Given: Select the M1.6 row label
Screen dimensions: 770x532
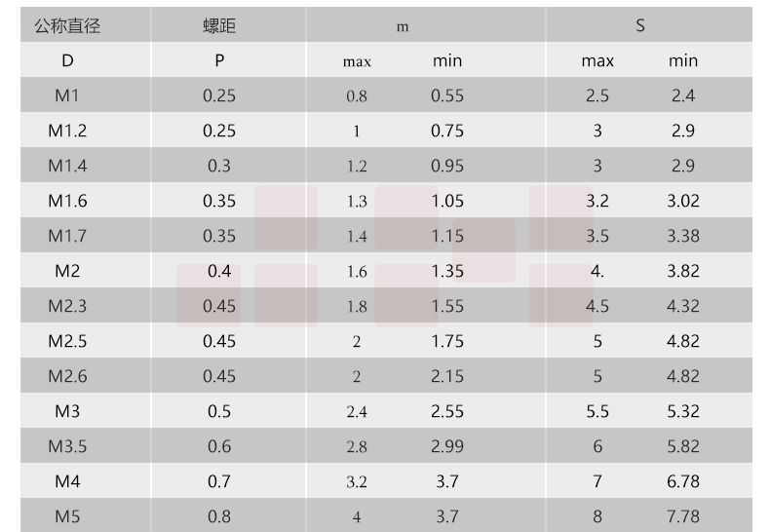Looking at the screenshot, I should point(67,201).
